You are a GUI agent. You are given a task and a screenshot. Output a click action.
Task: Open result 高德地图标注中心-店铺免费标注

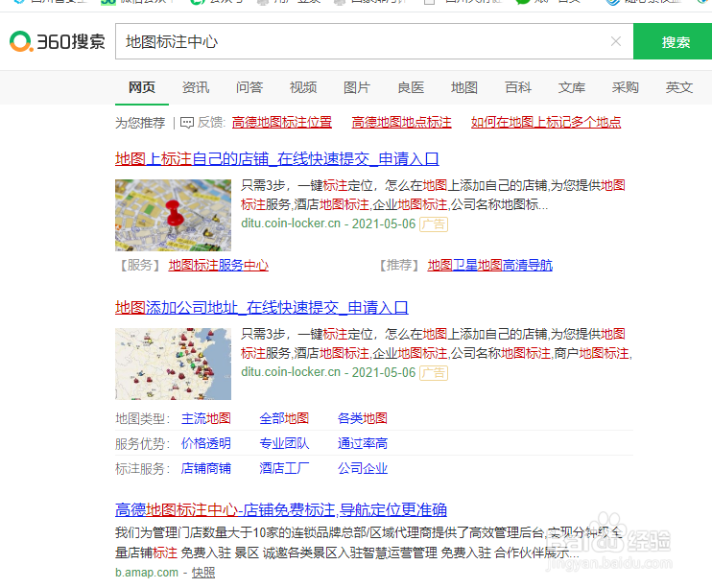(x=281, y=510)
